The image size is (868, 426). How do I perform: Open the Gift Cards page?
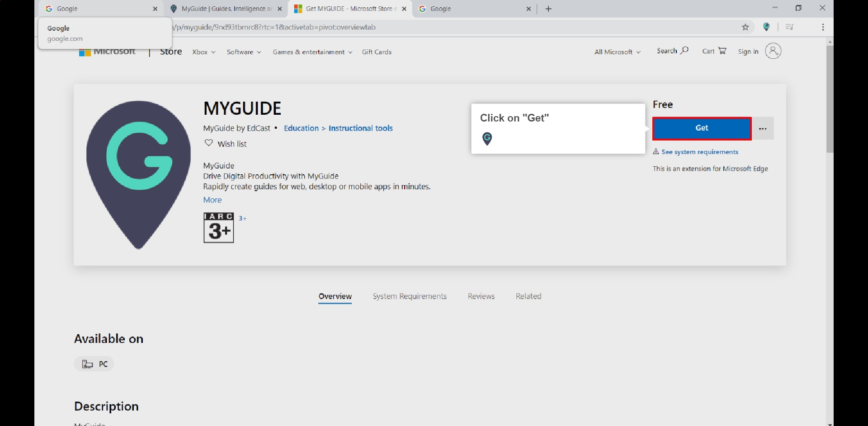coord(377,52)
